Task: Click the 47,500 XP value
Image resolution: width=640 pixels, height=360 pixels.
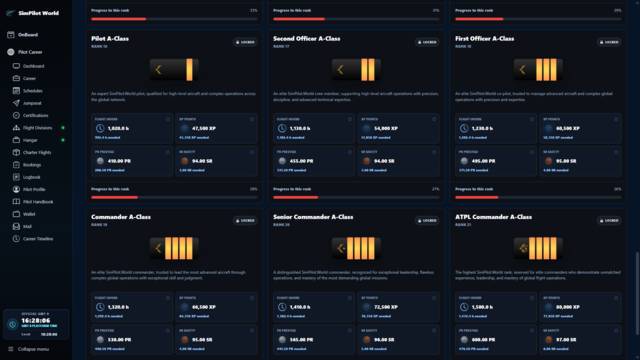Action: pos(204,128)
